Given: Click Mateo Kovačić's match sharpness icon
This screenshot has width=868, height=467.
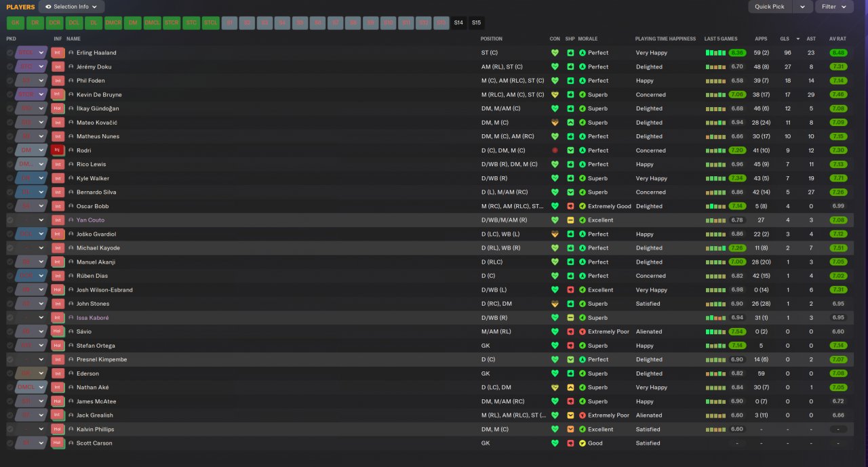Looking at the screenshot, I should click(570, 123).
